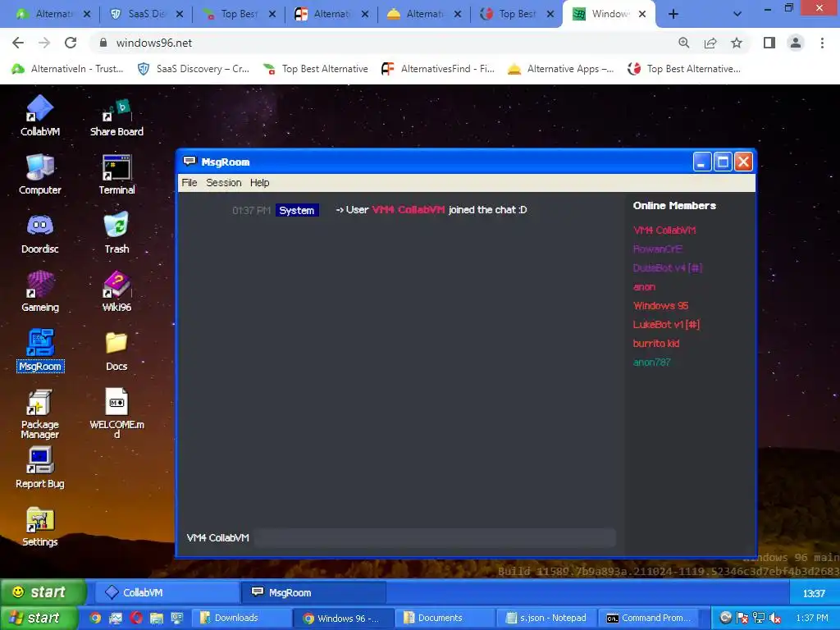Screen dimensions: 840x630
Task: Open the Chrome profile avatar
Action: (x=796, y=43)
